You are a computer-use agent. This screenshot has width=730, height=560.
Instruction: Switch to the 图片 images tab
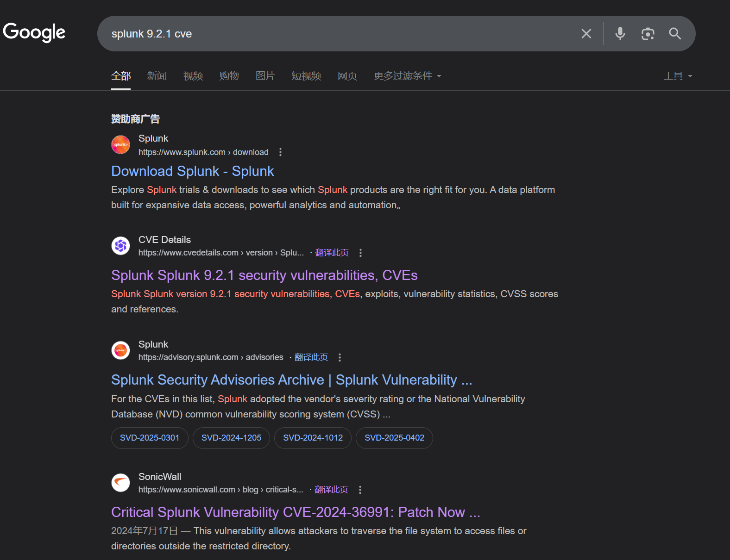[x=265, y=76]
